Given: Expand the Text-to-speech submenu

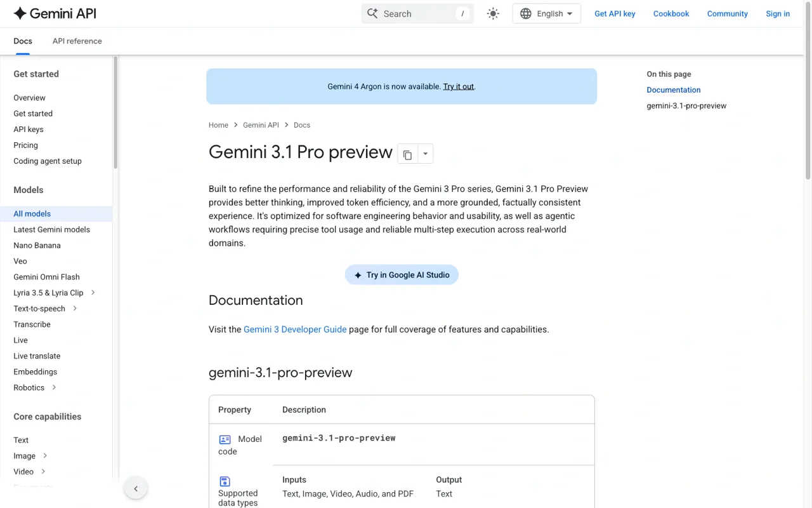Looking at the screenshot, I should click(75, 309).
